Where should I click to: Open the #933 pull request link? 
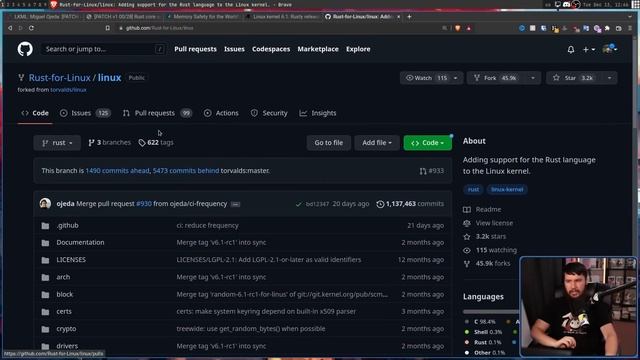pyautogui.click(x=432, y=171)
